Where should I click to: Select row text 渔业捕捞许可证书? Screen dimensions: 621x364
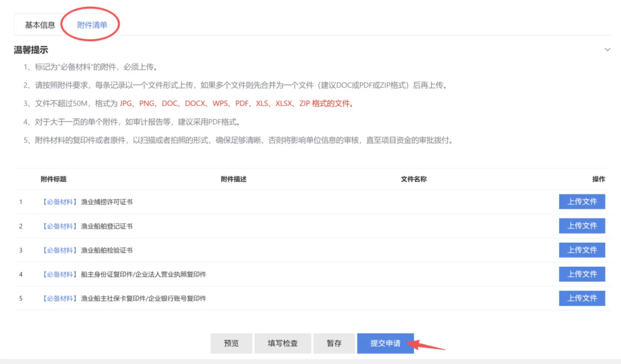click(107, 202)
